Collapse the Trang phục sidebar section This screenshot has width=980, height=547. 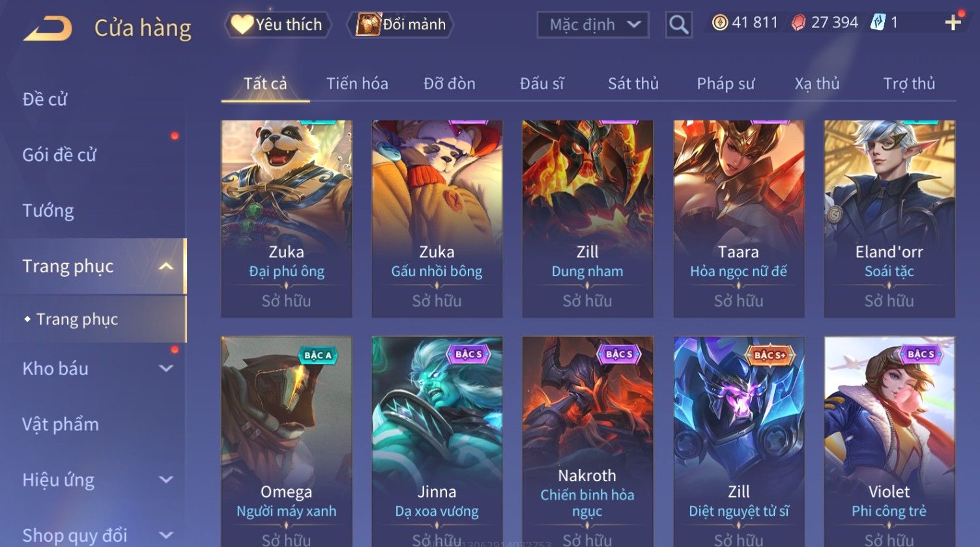pos(166,266)
